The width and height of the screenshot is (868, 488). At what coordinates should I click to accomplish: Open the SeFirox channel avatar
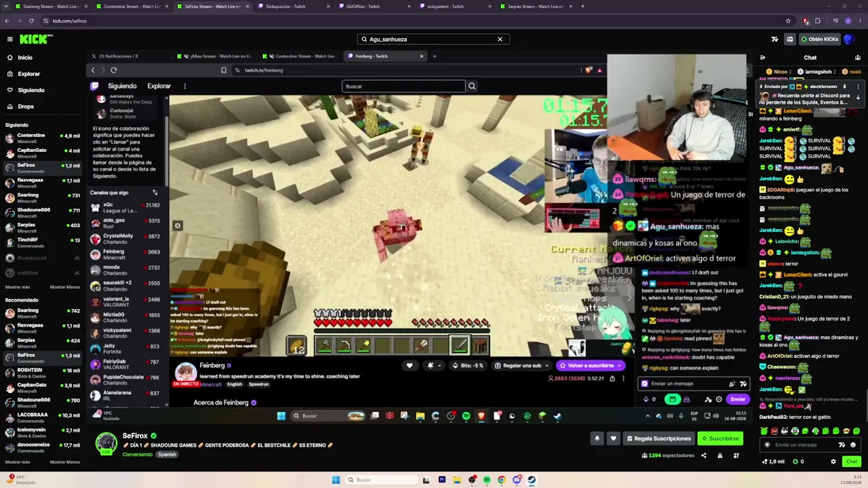[x=106, y=443]
